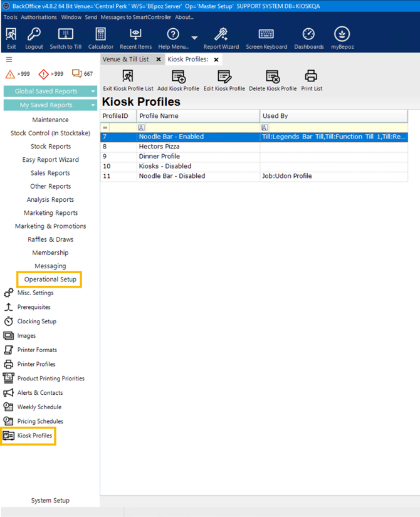Image resolution: width=420 pixels, height=517 pixels.
Task: Launch the Screen Keyboard
Action: tap(266, 35)
